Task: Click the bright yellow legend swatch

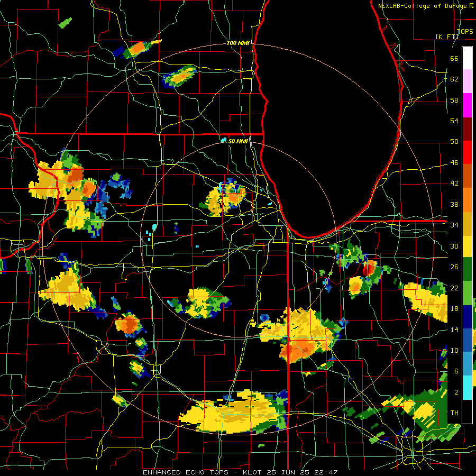Action: 467,246
